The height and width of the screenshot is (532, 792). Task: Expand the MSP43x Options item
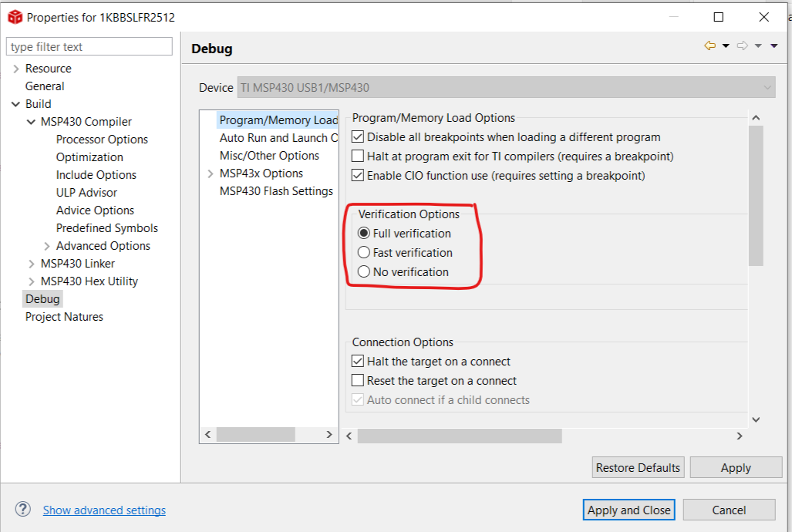211,174
